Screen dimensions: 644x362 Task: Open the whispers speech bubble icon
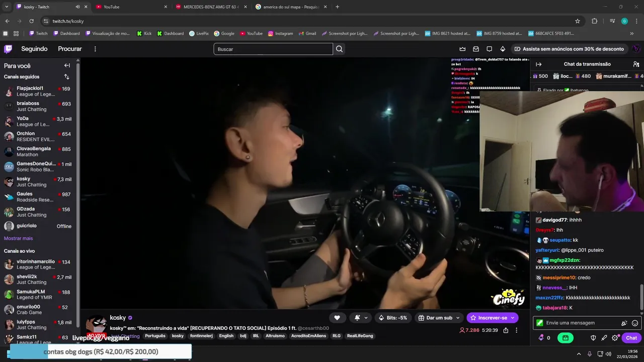click(489, 49)
